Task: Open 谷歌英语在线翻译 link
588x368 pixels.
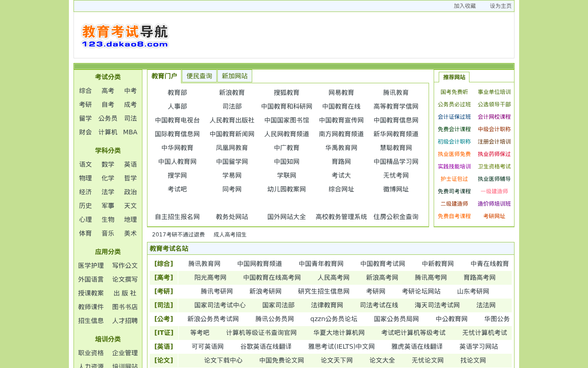Action: [x=266, y=347]
